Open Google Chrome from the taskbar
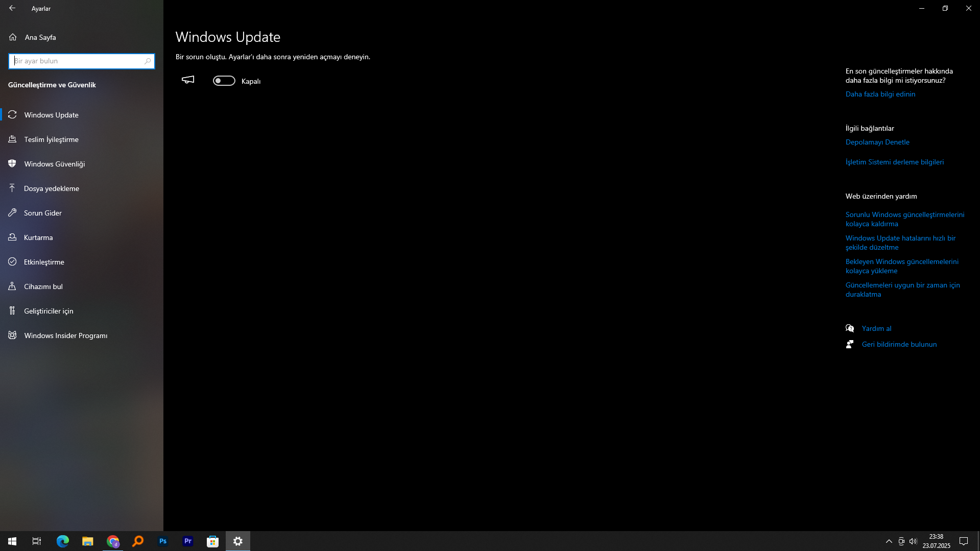The image size is (980, 551). pos(113,541)
